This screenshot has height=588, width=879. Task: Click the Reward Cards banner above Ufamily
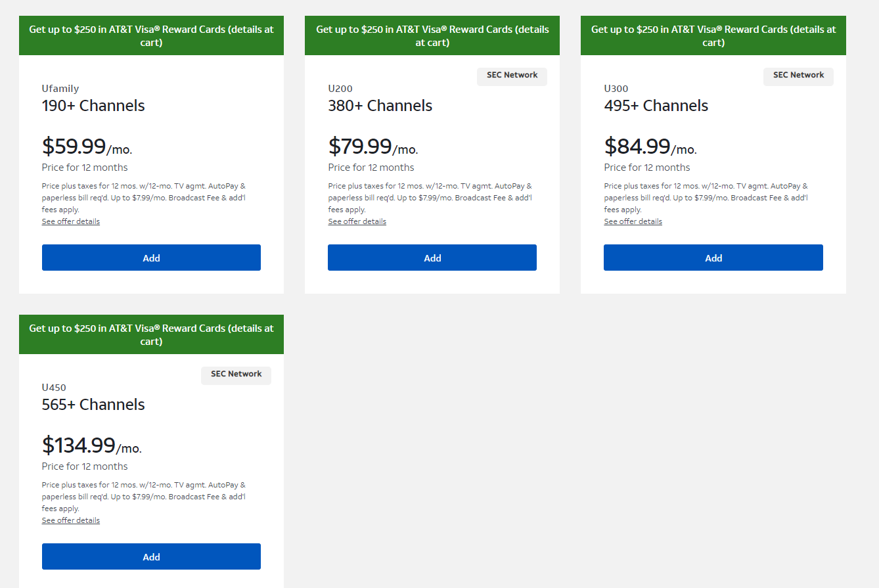[x=151, y=35]
